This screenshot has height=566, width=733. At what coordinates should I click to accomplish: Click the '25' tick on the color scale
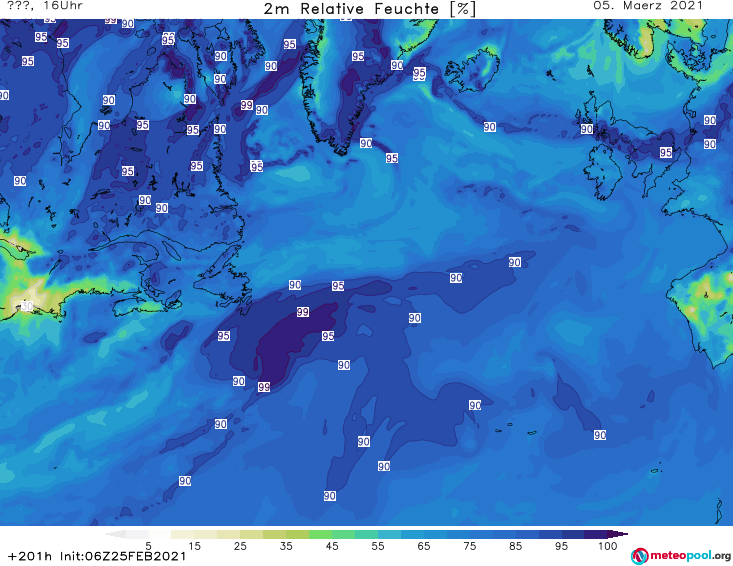point(240,546)
